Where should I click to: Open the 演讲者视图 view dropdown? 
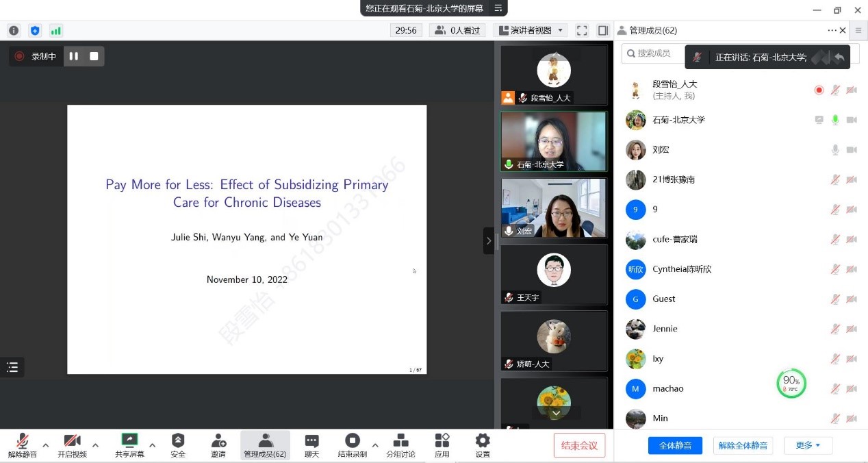click(531, 30)
